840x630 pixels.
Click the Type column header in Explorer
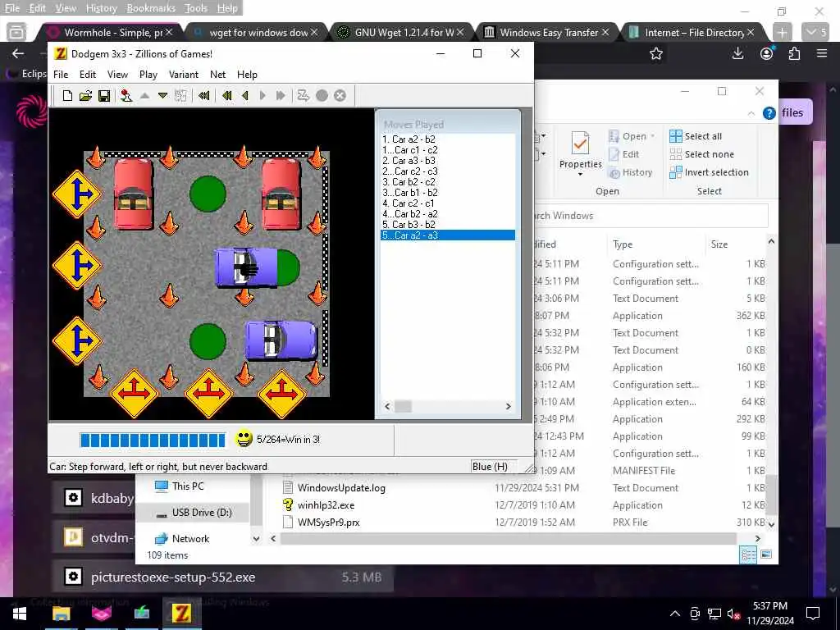(623, 244)
